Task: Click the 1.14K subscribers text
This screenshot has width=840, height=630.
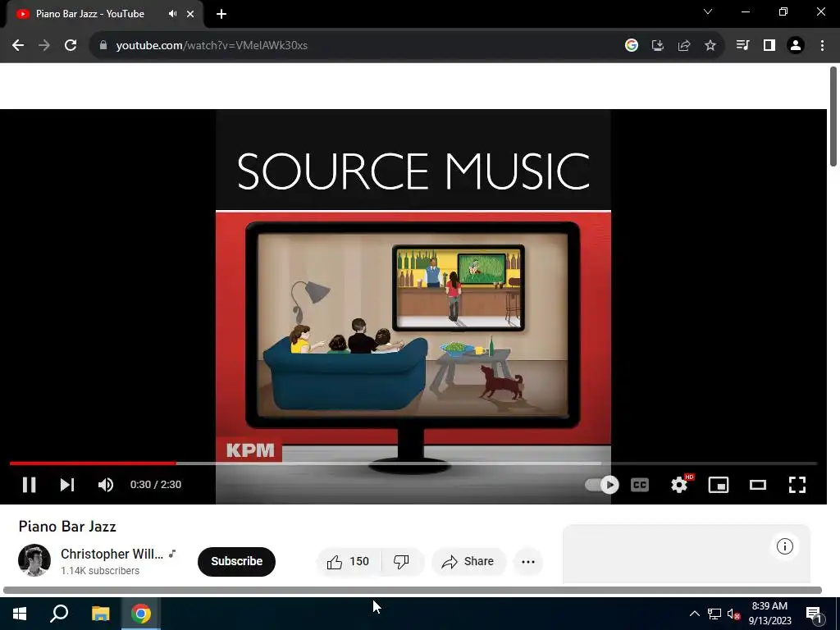Action: [x=100, y=571]
